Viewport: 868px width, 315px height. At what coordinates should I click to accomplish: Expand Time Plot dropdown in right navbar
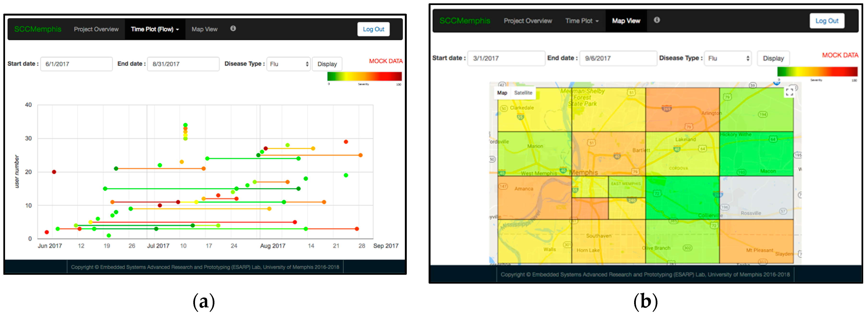point(582,21)
